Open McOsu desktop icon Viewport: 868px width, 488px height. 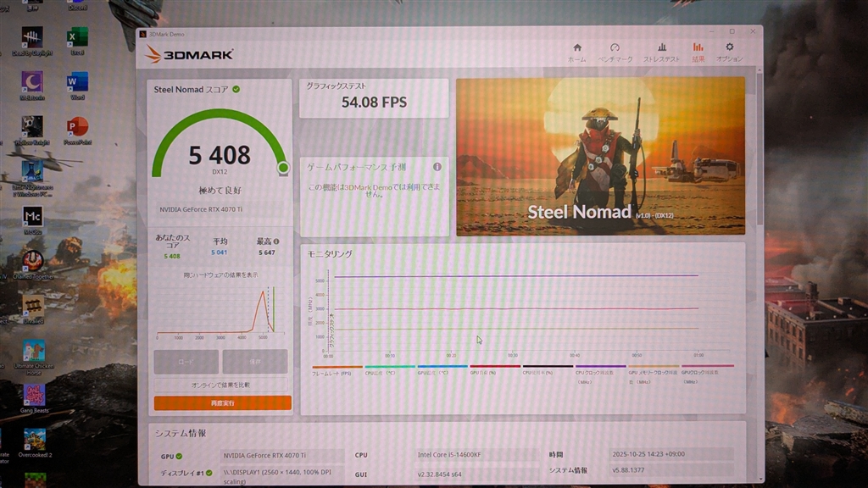[x=32, y=220]
